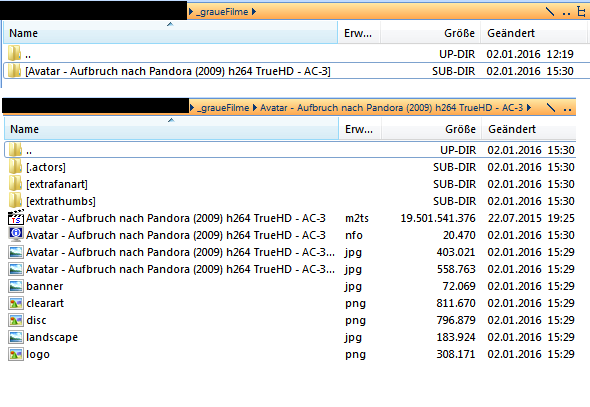Click the 308.171 size of logo
The width and height of the screenshot is (590, 407).
pyautogui.click(x=456, y=354)
